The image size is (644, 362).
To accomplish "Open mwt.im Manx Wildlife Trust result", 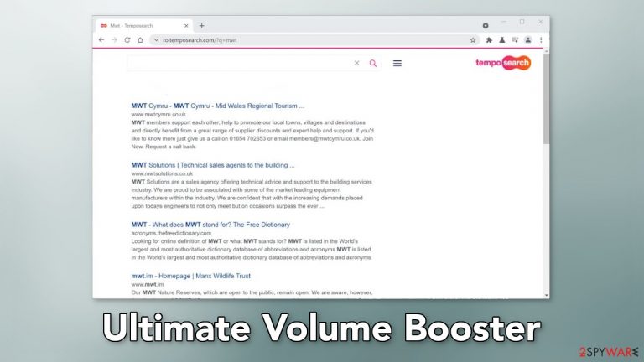I will pos(190,276).
